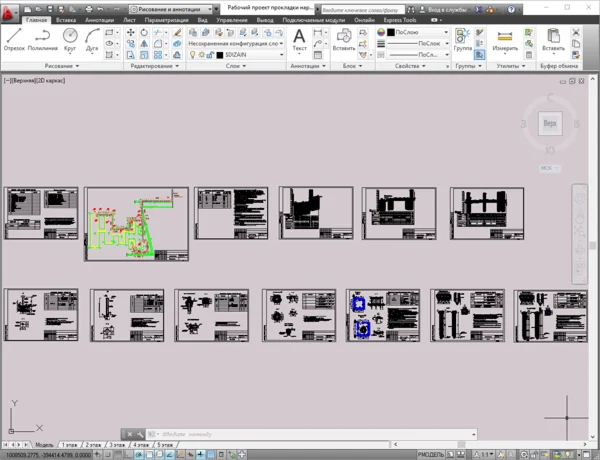Screen dimensions: 600x460
Task: Click the Текст annotation tool
Action: click(x=299, y=39)
